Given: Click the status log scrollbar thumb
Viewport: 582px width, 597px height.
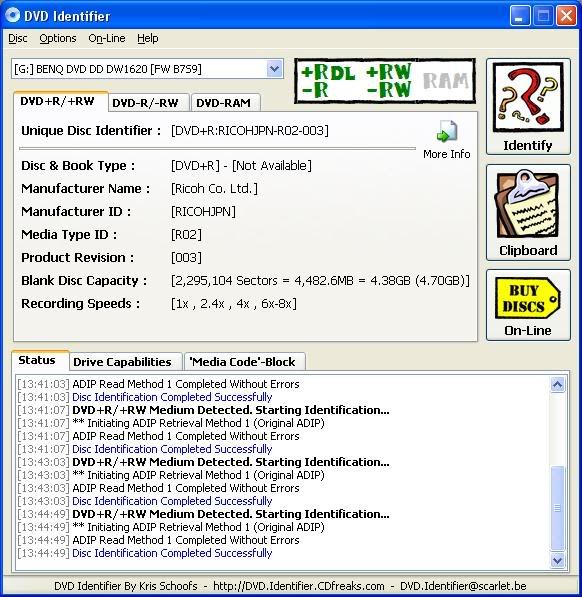Looking at the screenshot, I should click(x=558, y=508).
